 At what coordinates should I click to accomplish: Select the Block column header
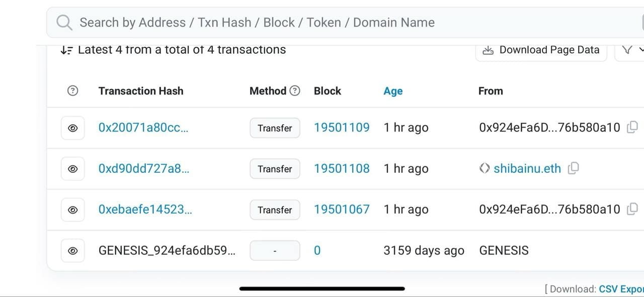click(x=327, y=91)
